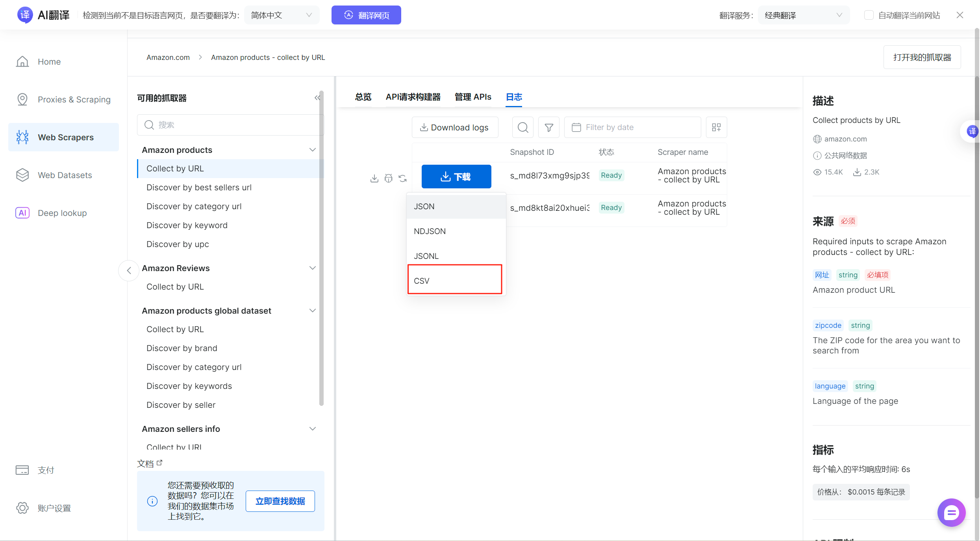Enable 自动翻译当前网站 checkbox
This screenshot has width=980, height=541.
tap(869, 15)
